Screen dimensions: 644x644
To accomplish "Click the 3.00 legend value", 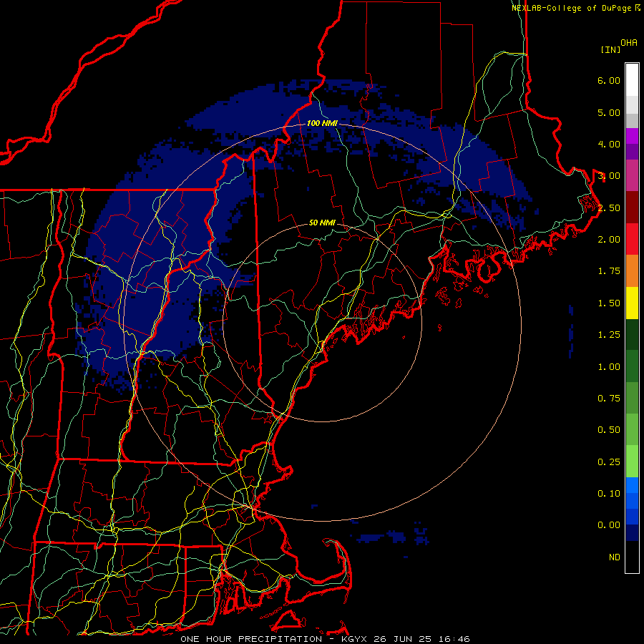I will 609,176.
